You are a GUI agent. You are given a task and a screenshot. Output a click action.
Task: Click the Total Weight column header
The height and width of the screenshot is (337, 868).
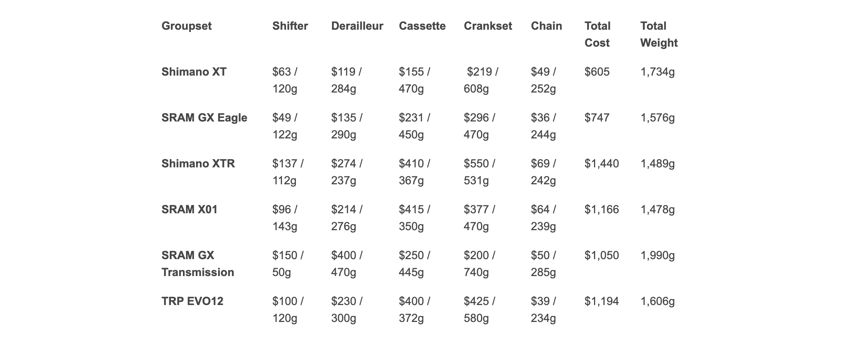659,34
